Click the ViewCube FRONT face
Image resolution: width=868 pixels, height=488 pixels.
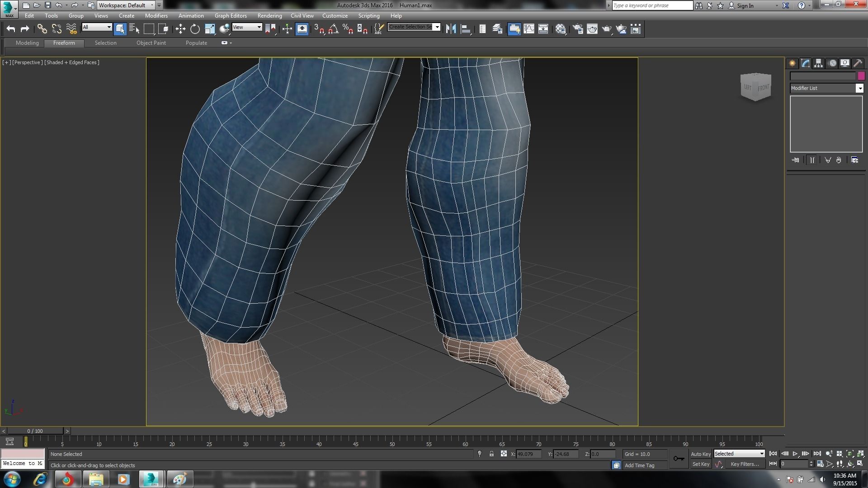[x=763, y=88]
